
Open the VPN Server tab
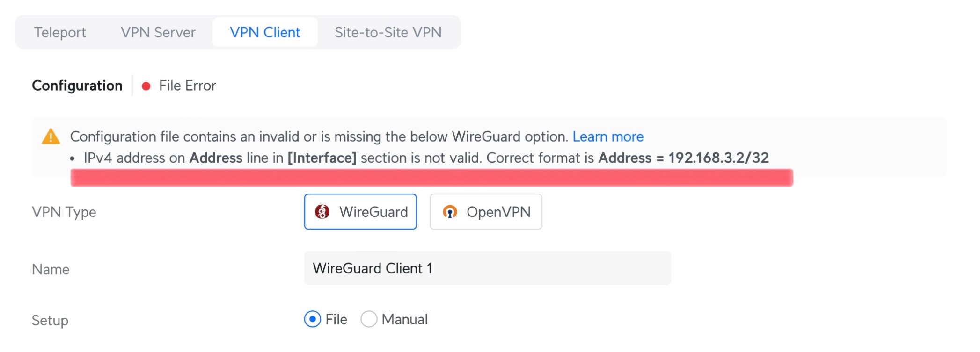[158, 32]
